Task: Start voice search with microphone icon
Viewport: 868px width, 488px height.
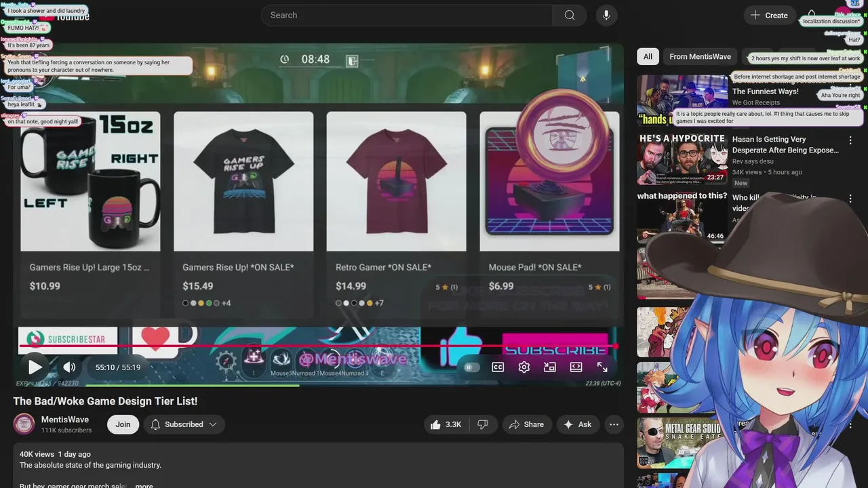Action: pyautogui.click(x=606, y=15)
